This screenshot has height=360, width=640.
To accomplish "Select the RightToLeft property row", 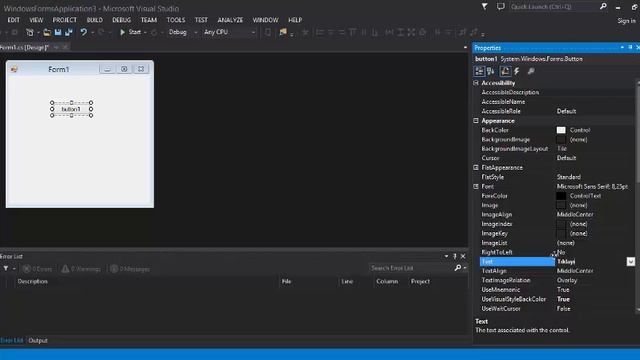I will (x=558, y=252).
